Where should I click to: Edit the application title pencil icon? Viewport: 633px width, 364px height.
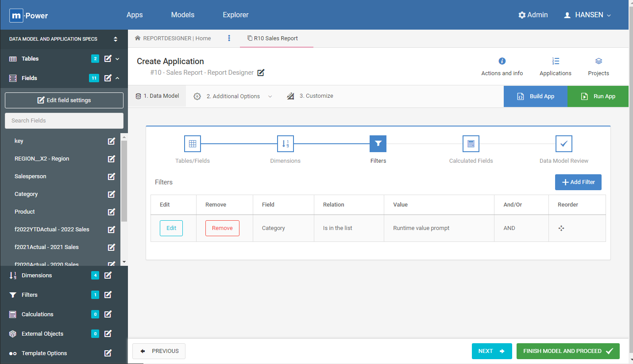pos(261,73)
